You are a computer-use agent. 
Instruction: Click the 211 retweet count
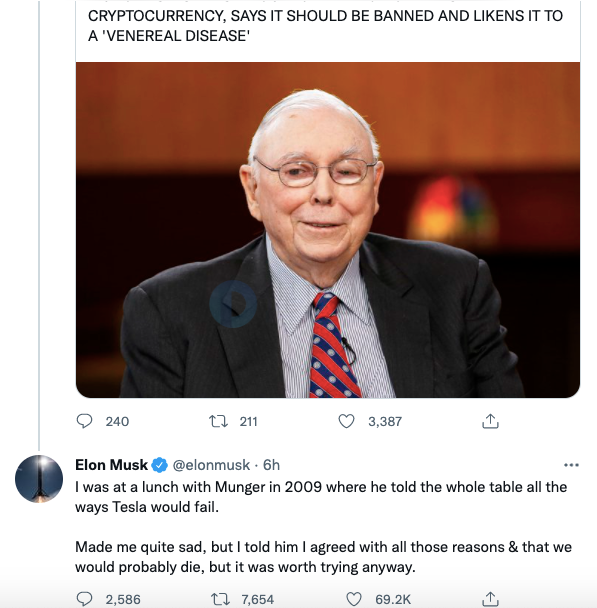click(x=248, y=421)
